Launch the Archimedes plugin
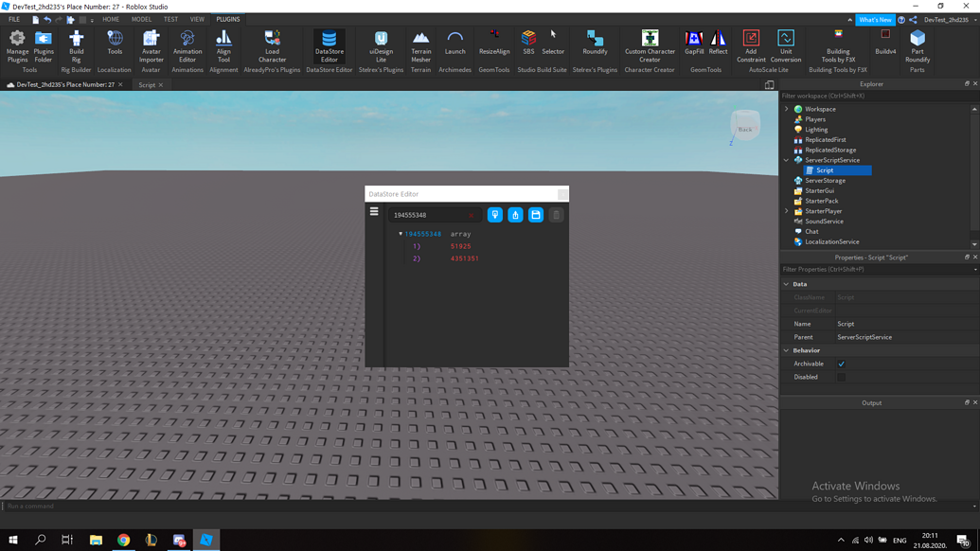This screenshot has height=551, width=980. point(455,47)
